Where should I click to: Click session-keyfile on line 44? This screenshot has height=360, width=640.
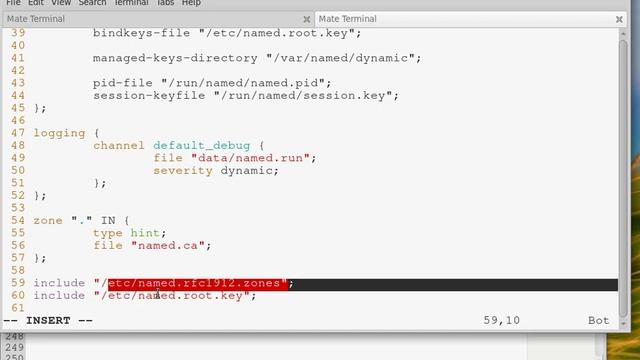149,96
